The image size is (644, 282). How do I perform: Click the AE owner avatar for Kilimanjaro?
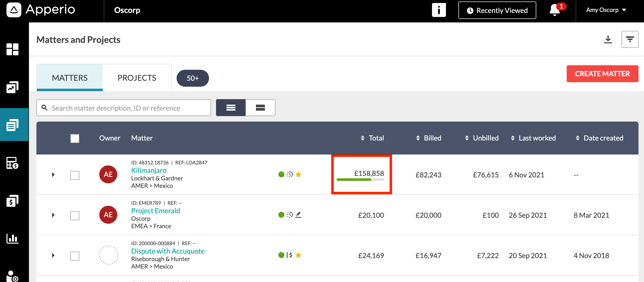[x=108, y=174]
